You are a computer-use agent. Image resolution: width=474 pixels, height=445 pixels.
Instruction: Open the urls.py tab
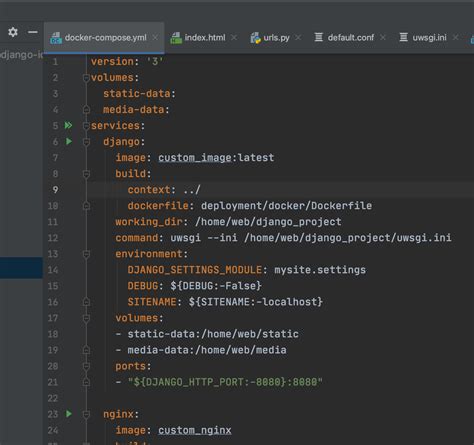click(x=276, y=38)
